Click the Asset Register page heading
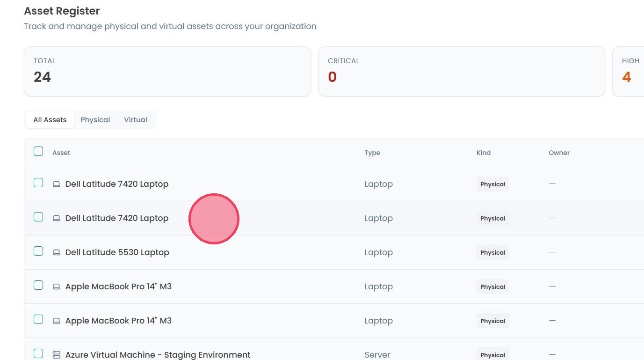644x360 pixels. tap(62, 11)
